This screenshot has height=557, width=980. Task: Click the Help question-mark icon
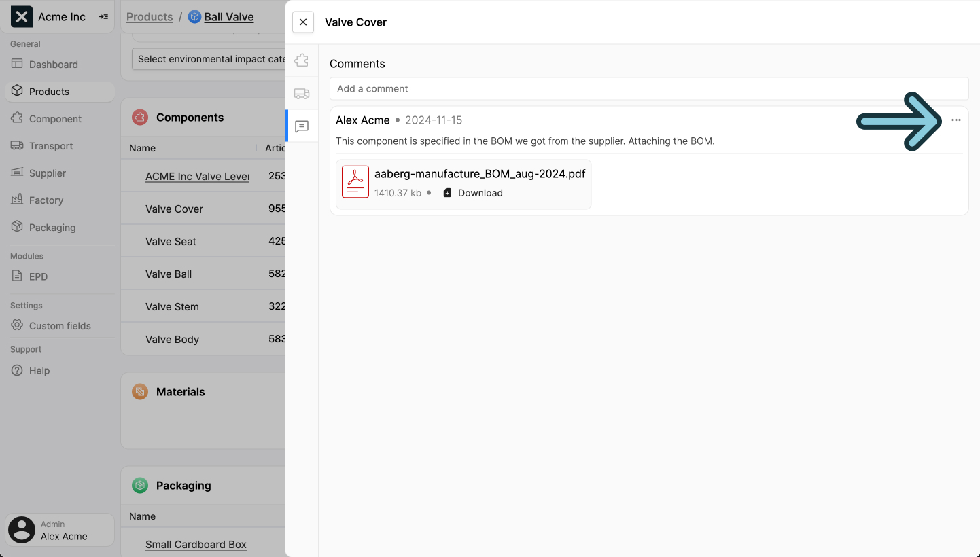[18, 370]
